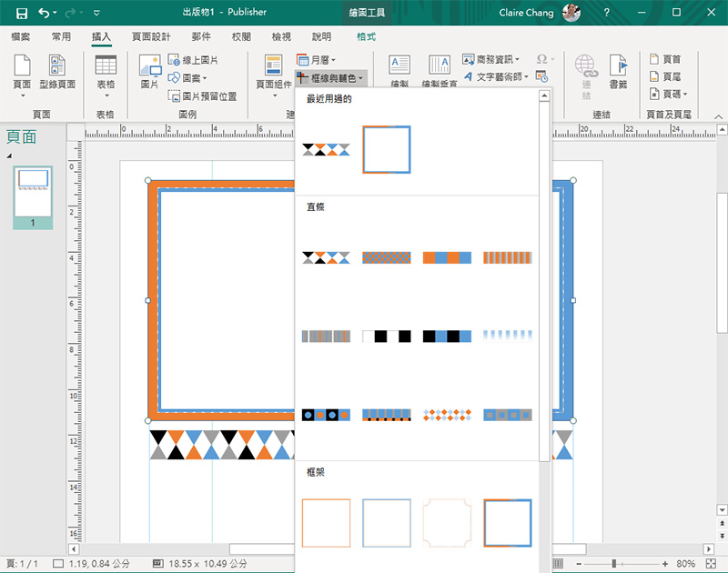Choose the faded blue stripes bar
728x573 pixels.
point(508,336)
